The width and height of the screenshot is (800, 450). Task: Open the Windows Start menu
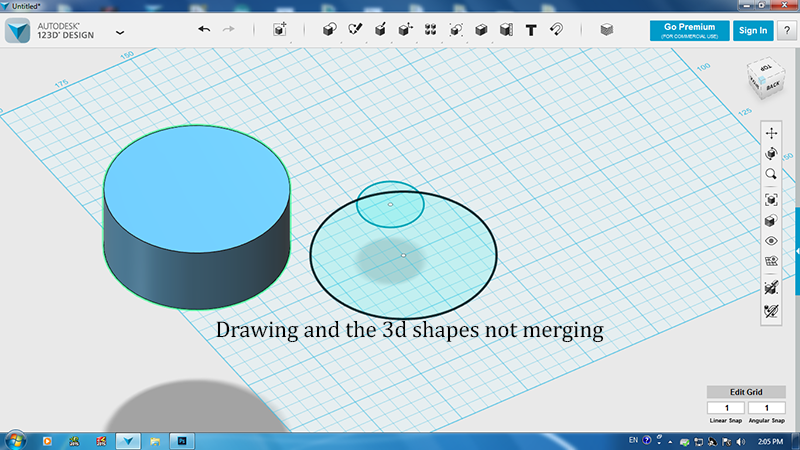[x=15, y=440]
